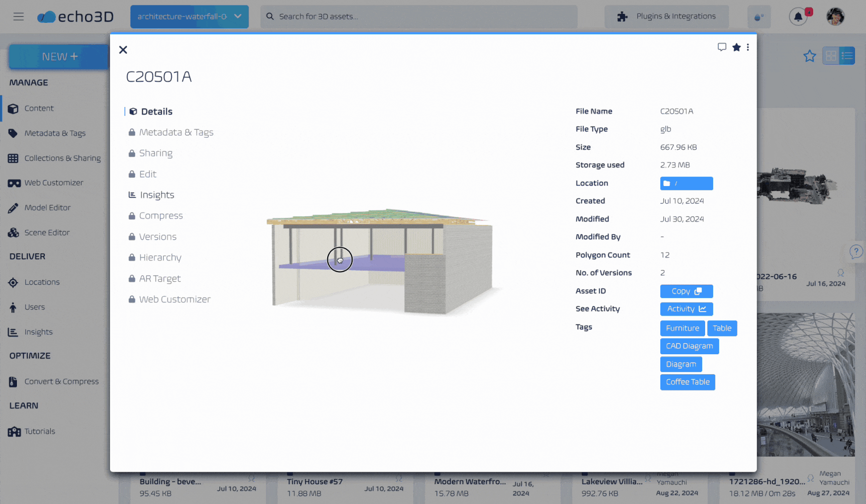Expand the sidebar hamburger menu
The image size is (866, 504).
click(18, 16)
